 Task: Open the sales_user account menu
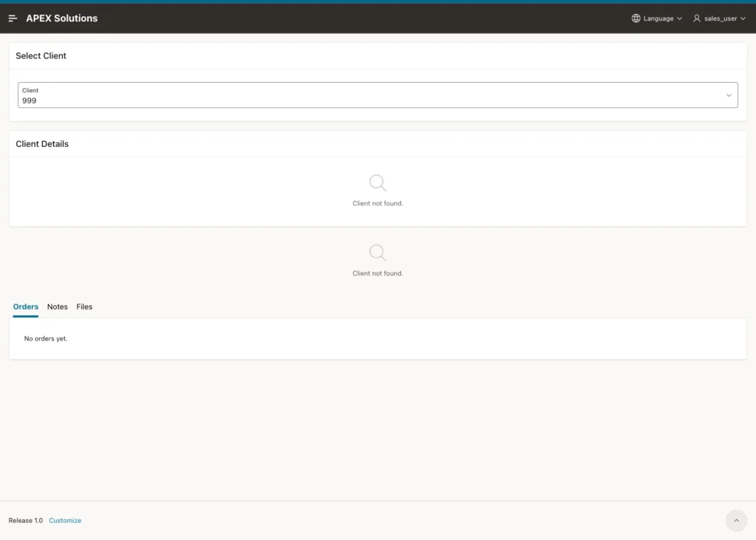pyautogui.click(x=719, y=18)
